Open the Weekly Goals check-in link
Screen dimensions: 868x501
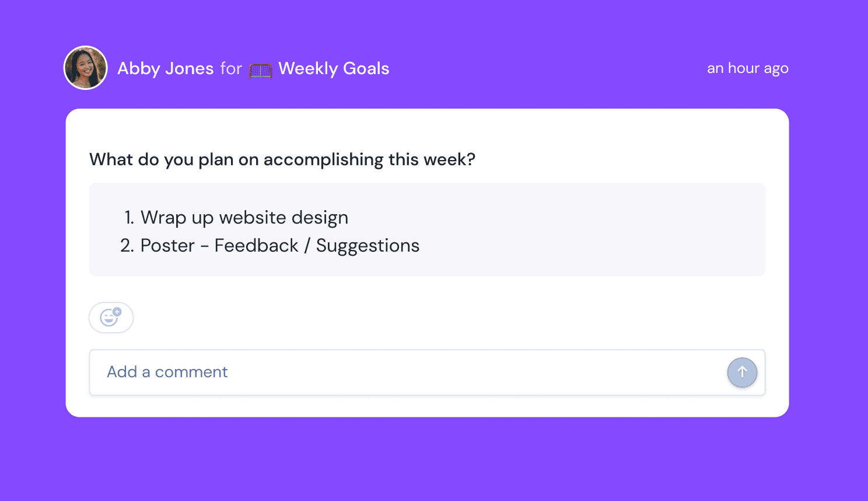click(x=334, y=68)
